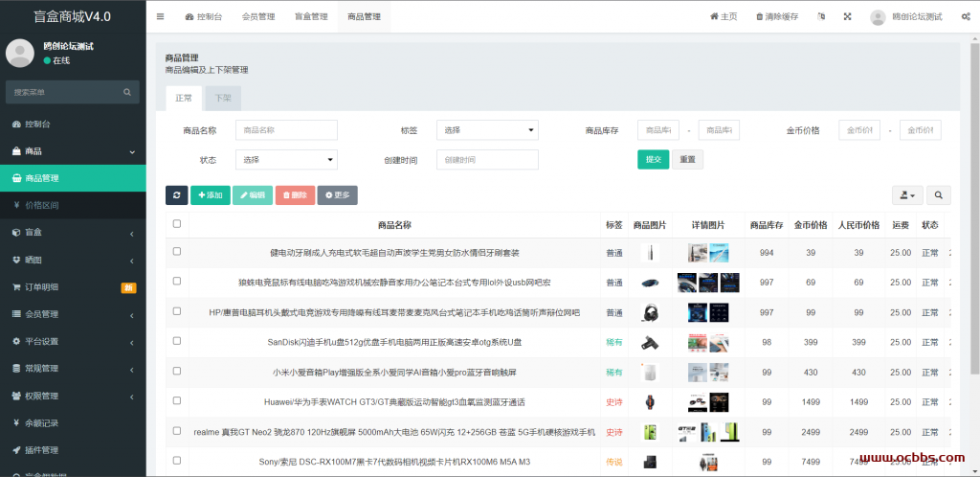
Task: Toggle the sidebar hamburger menu icon
Action: [160, 17]
